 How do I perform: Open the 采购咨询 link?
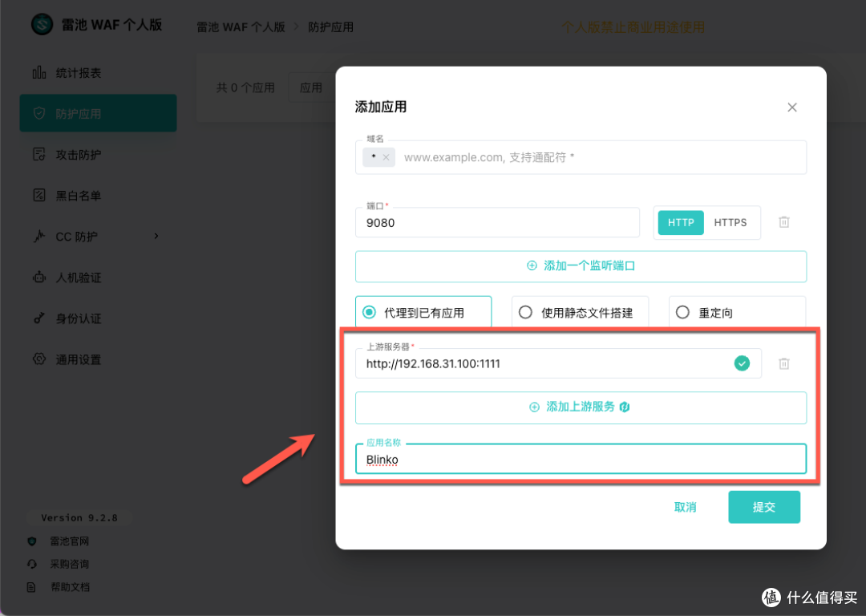[69, 564]
